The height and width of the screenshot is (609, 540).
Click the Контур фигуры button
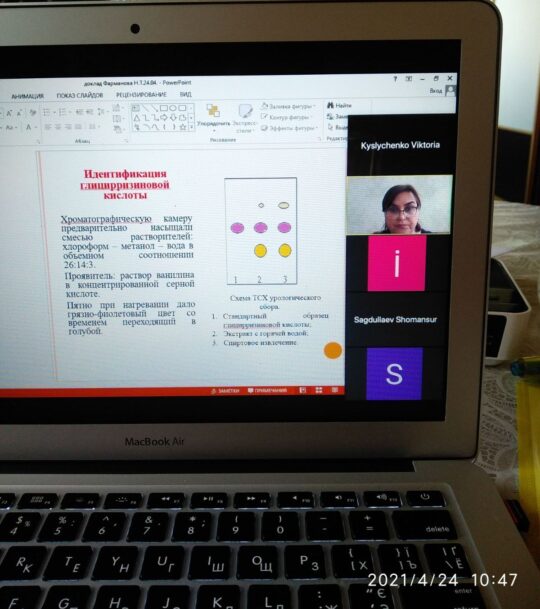[x=286, y=117]
